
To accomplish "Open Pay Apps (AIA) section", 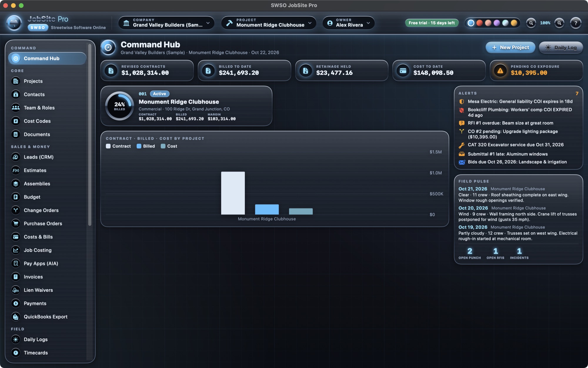I will click(x=47, y=263).
